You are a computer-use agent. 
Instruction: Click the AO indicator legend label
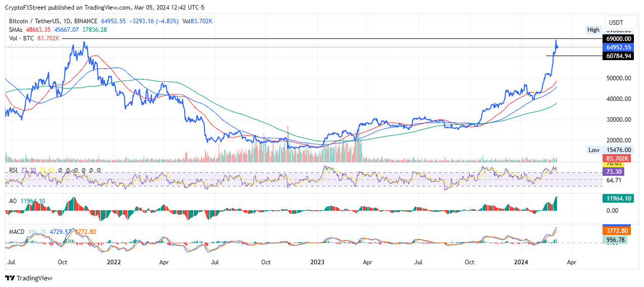tap(13, 201)
